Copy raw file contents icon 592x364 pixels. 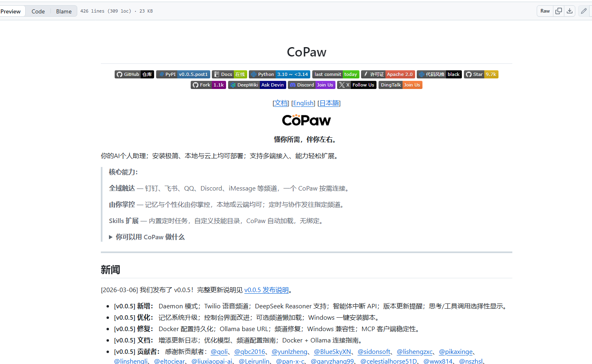click(559, 11)
